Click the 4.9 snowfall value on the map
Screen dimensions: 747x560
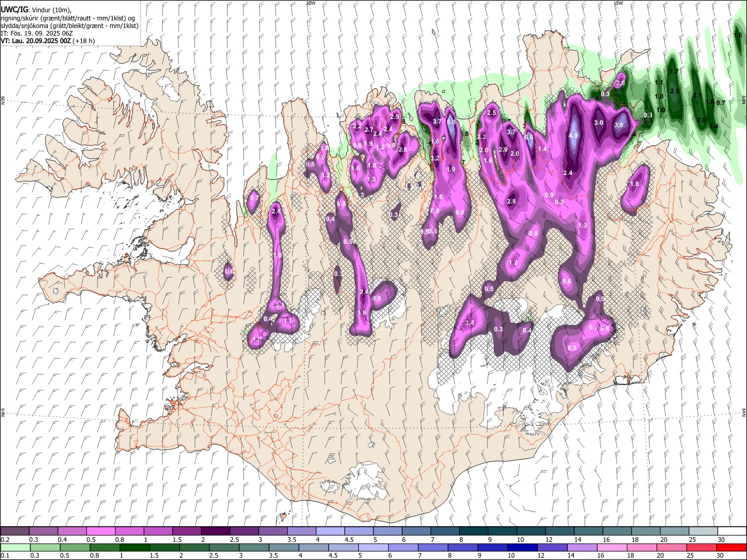[x=573, y=135]
